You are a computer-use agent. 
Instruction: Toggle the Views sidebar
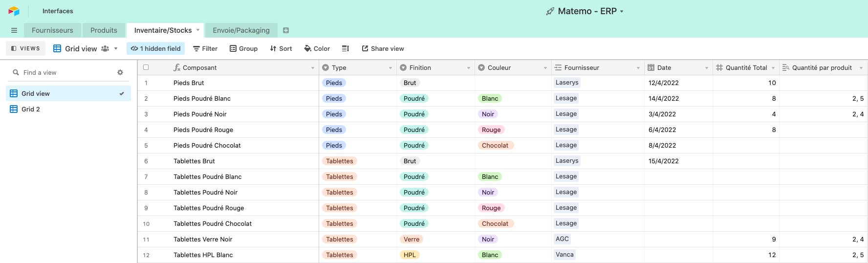(25, 48)
